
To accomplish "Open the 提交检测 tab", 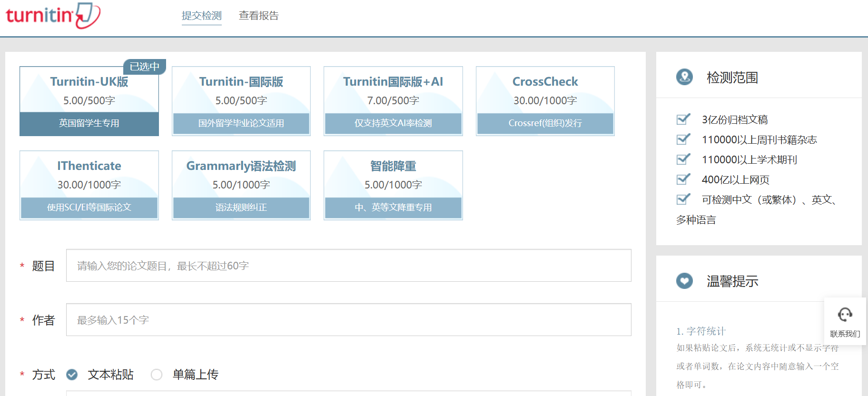I will (x=202, y=16).
